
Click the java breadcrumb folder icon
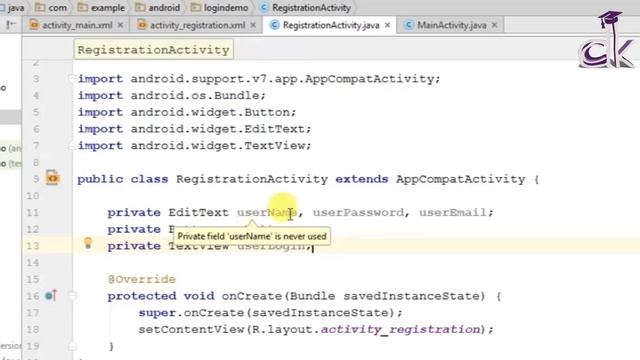[x=2, y=8]
